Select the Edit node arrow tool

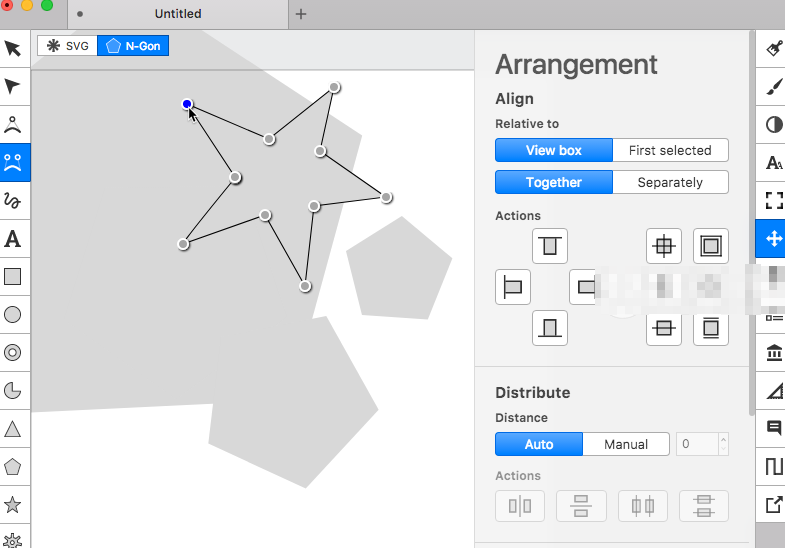click(13, 86)
